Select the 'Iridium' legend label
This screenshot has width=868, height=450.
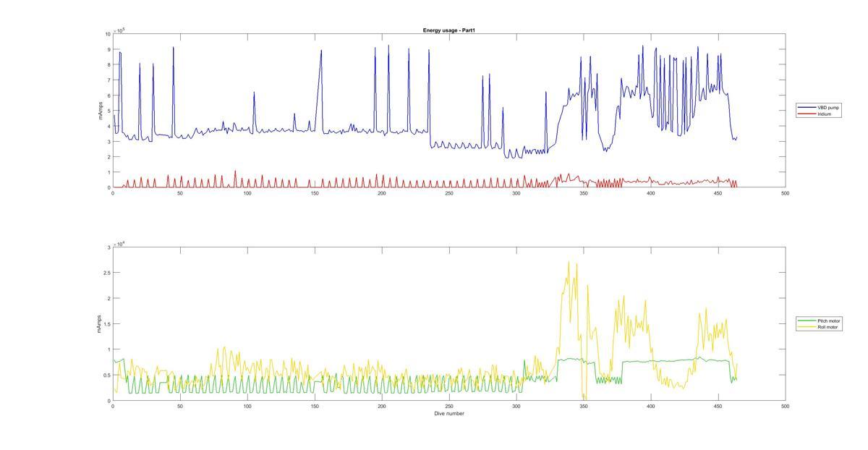coord(824,114)
